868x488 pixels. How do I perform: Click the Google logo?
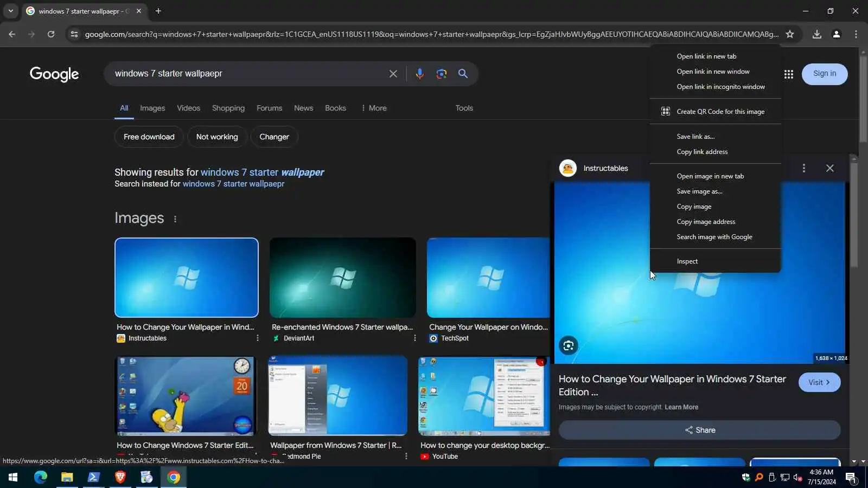point(54,74)
